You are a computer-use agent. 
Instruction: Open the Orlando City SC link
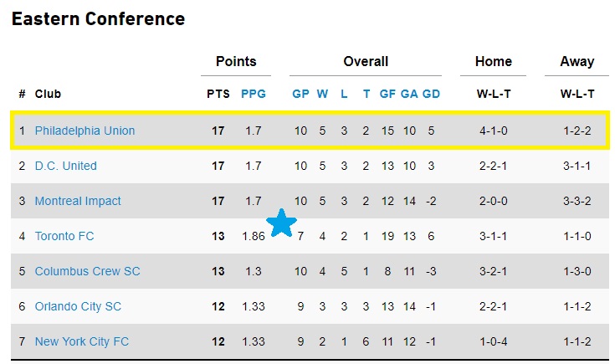tap(78, 306)
